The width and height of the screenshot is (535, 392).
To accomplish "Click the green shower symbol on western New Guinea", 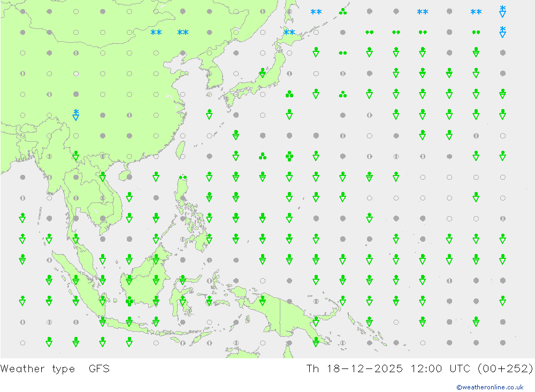I will (262, 301).
